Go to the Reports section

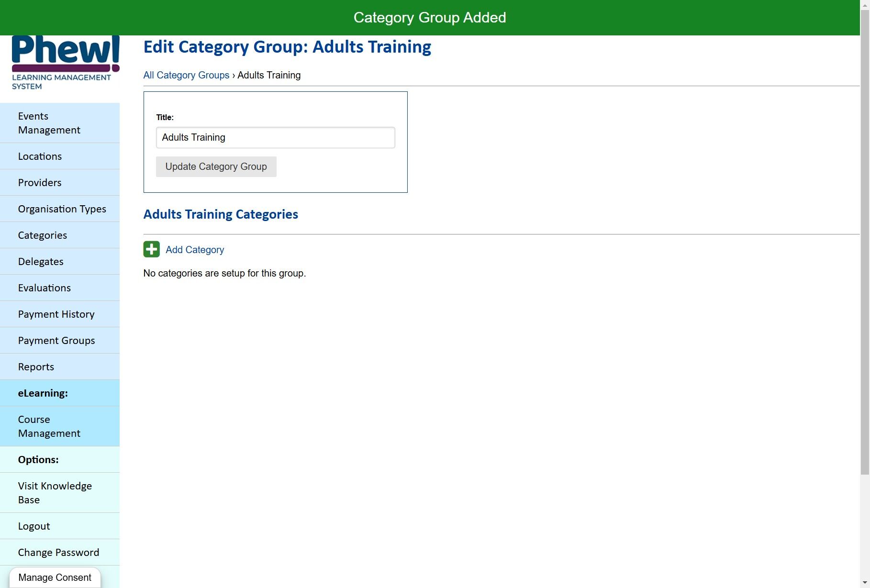[36, 367]
